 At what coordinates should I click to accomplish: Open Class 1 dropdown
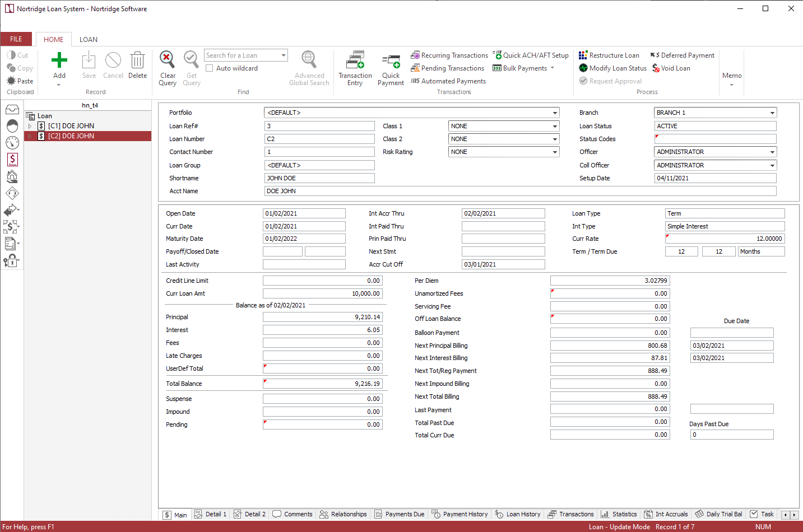pos(555,126)
